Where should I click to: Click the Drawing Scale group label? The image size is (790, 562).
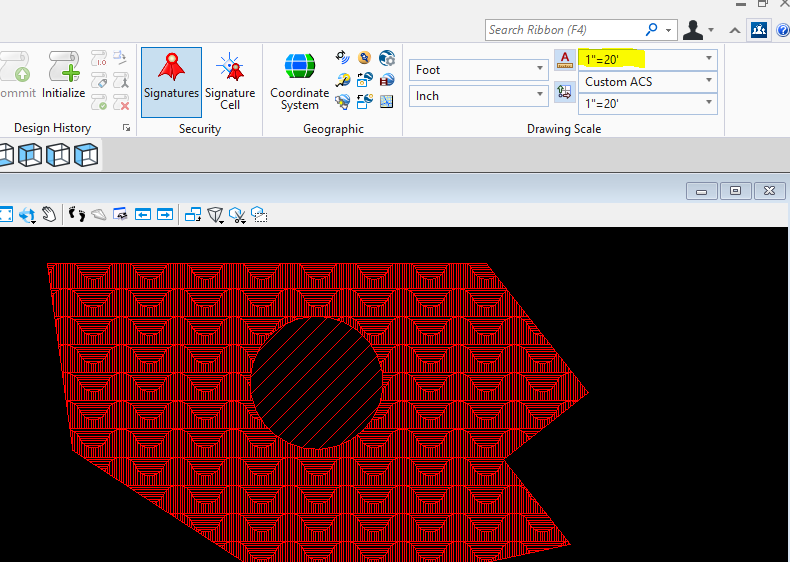[x=564, y=129]
